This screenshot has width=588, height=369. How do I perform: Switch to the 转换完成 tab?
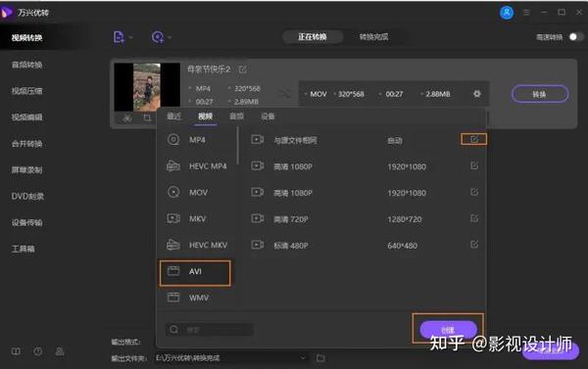click(373, 37)
